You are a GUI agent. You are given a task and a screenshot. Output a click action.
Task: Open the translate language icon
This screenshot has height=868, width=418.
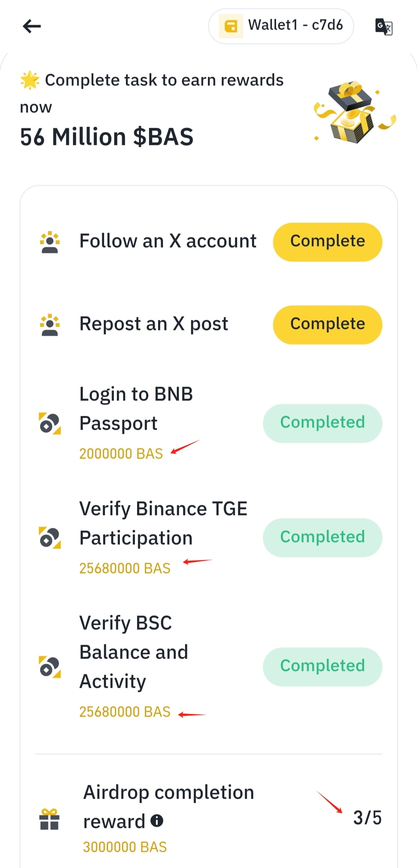[x=384, y=27]
